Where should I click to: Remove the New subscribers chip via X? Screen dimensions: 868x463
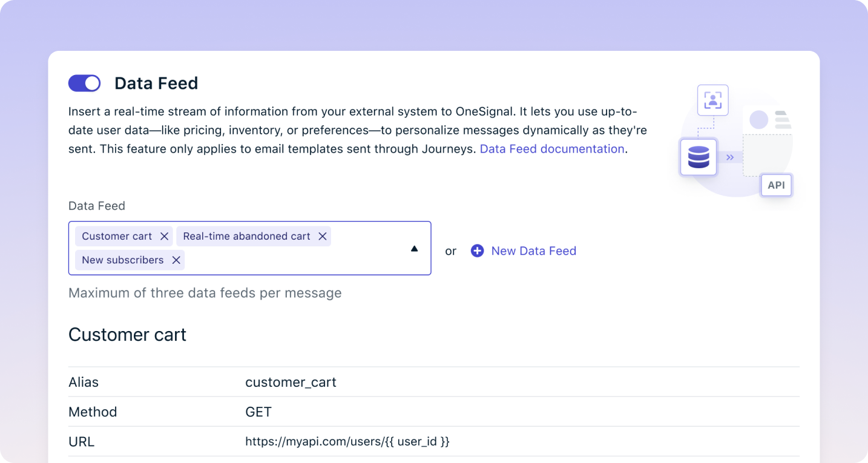(x=176, y=260)
